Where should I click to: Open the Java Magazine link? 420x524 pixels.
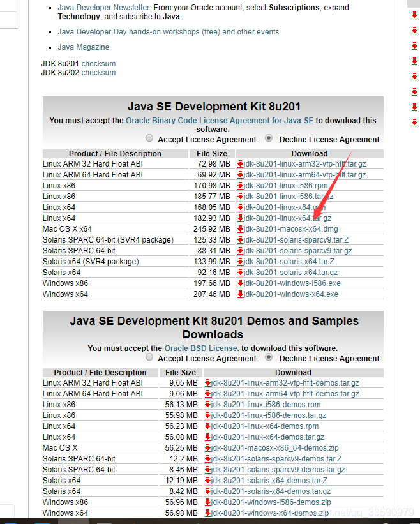click(x=84, y=47)
